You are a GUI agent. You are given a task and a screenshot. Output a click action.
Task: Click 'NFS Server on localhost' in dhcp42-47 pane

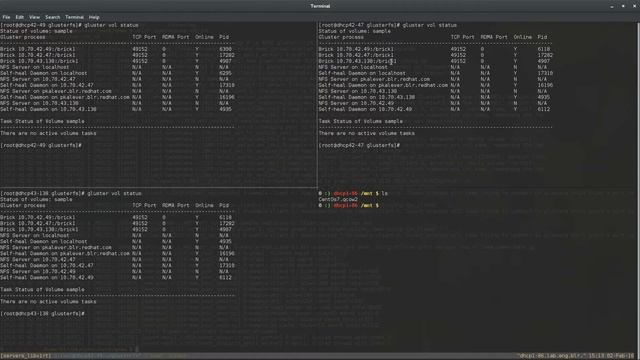pos(353,67)
